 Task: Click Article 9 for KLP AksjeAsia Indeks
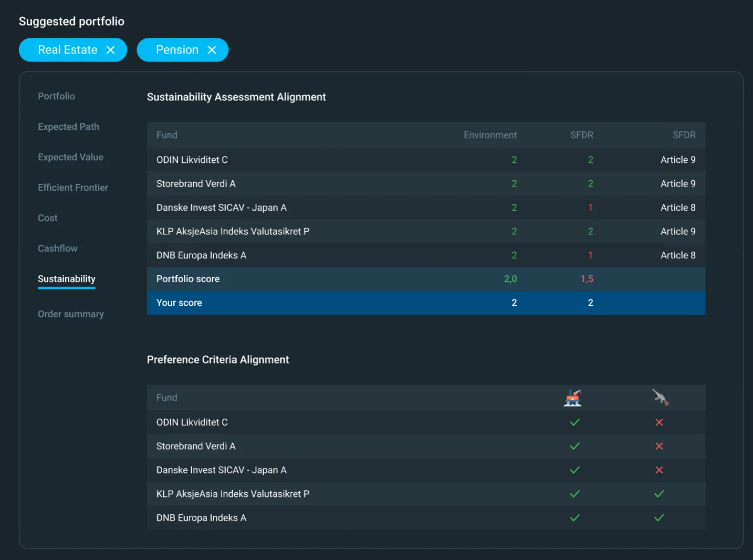point(678,231)
